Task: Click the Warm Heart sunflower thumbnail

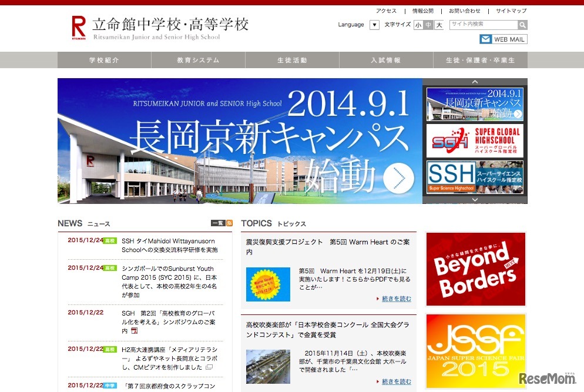Action: 268,284
